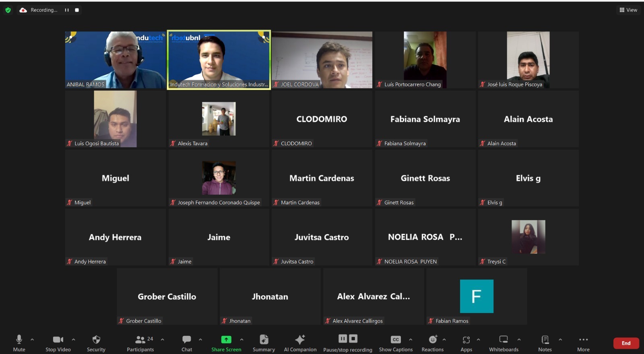This screenshot has width=644, height=354.
Task: Open Whiteboards from the toolbar
Action: point(504,343)
